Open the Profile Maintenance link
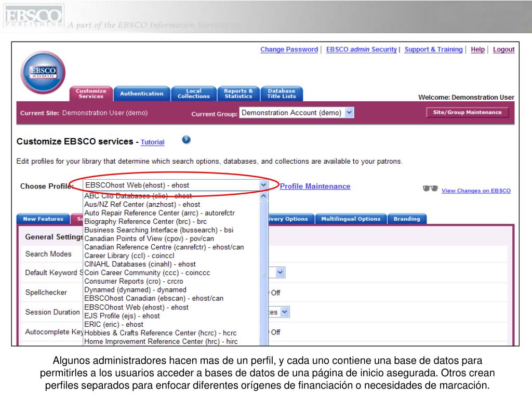 315,187
